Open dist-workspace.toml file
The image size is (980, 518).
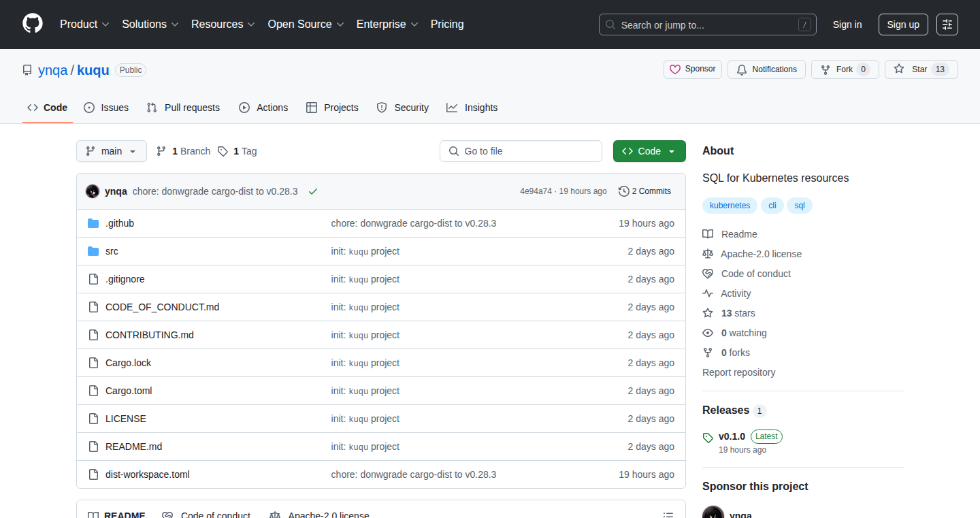click(x=148, y=474)
